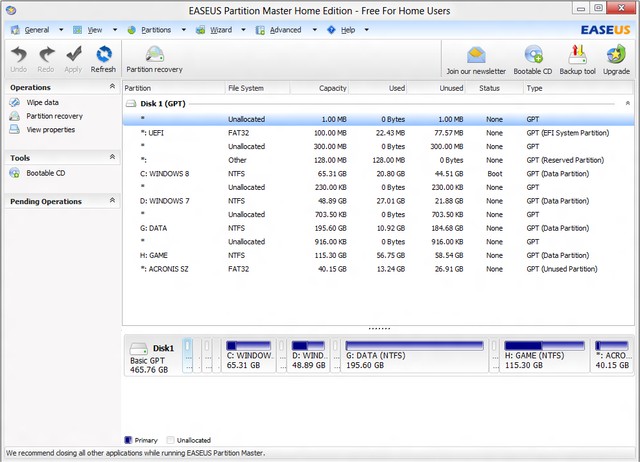Select the 300.00 MB Unallocated row
Viewport: 640px width, 462px height.
click(x=378, y=147)
